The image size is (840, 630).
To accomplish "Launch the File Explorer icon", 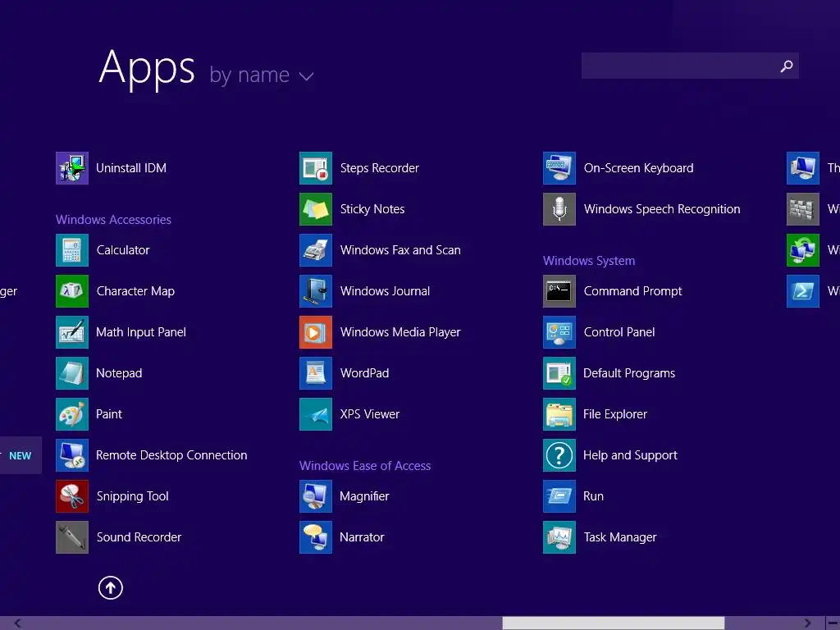I will [559, 414].
